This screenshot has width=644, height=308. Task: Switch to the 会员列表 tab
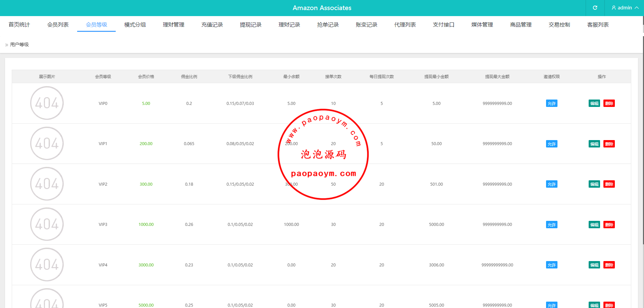[x=58, y=24]
